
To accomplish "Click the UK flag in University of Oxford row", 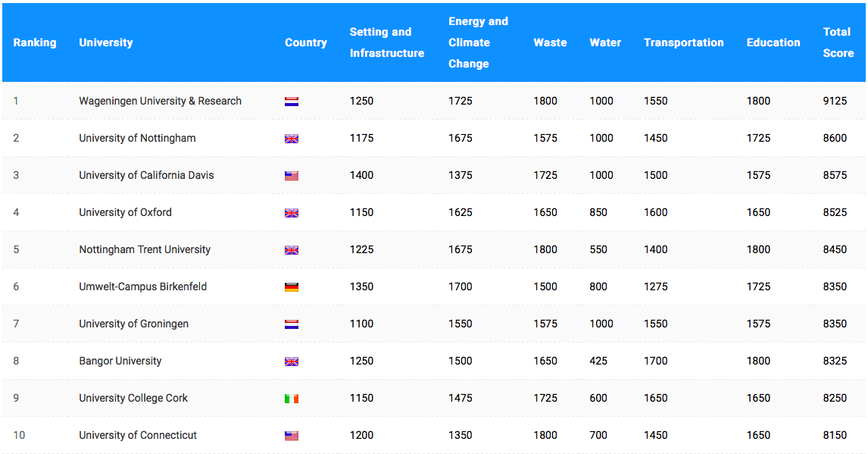I will click(x=291, y=213).
